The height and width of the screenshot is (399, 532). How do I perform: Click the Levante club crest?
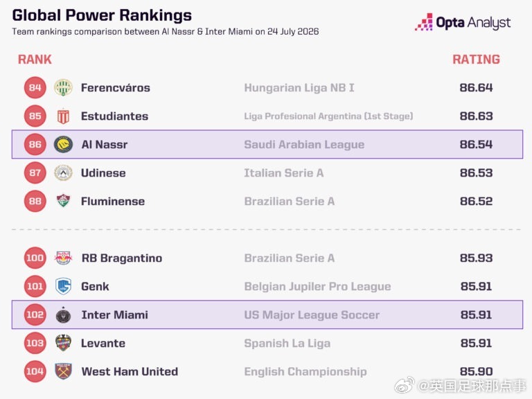(63, 343)
